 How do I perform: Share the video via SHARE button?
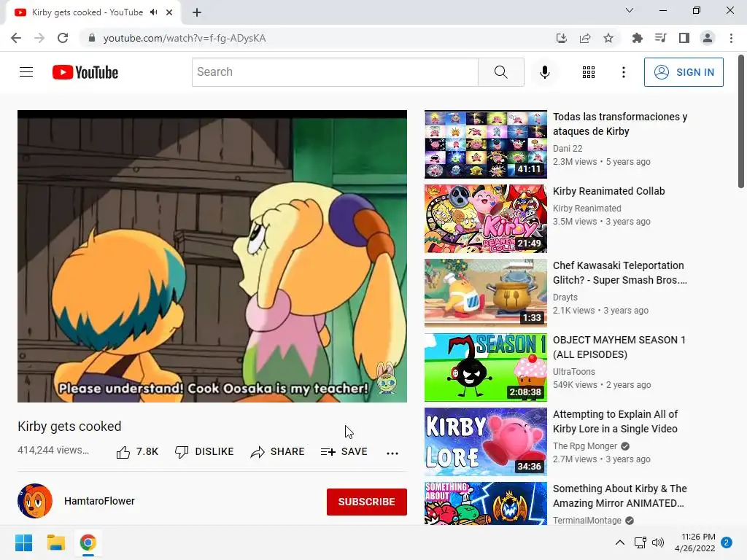pyautogui.click(x=277, y=452)
